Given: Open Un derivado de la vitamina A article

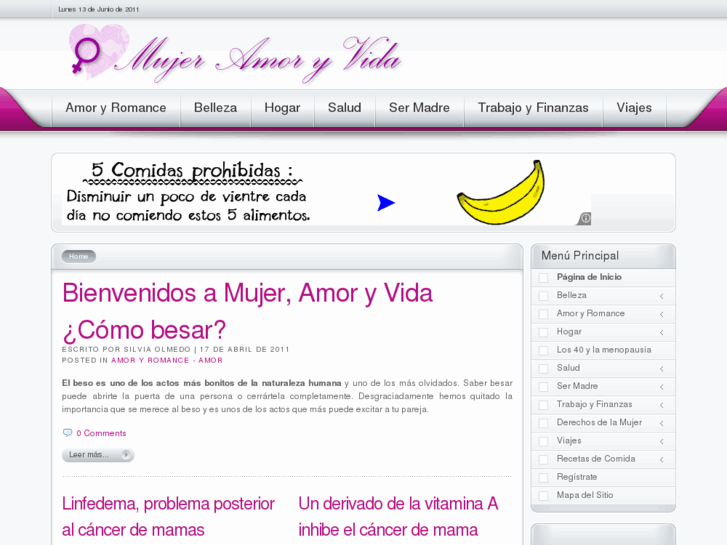Looking at the screenshot, I should (x=398, y=517).
